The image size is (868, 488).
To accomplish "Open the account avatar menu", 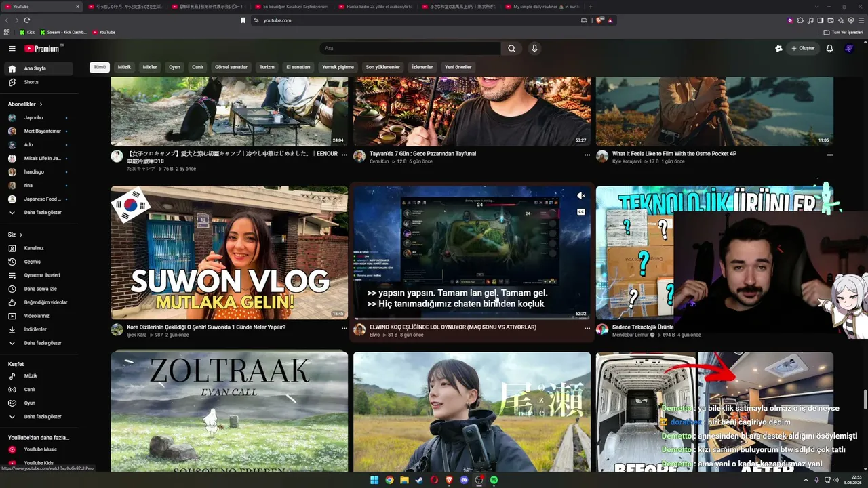I will 849,49.
